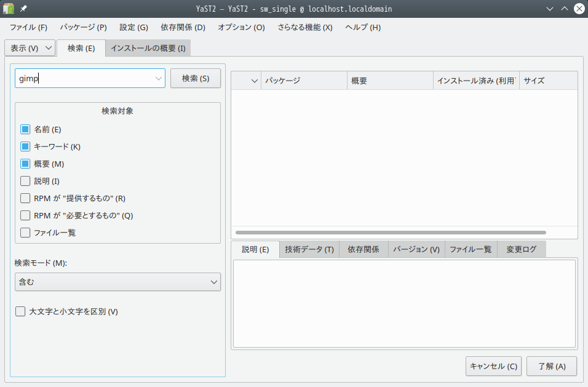Switch to the 説明 (E) details tab
This screenshot has height=387, width=588.
[255, 250]
